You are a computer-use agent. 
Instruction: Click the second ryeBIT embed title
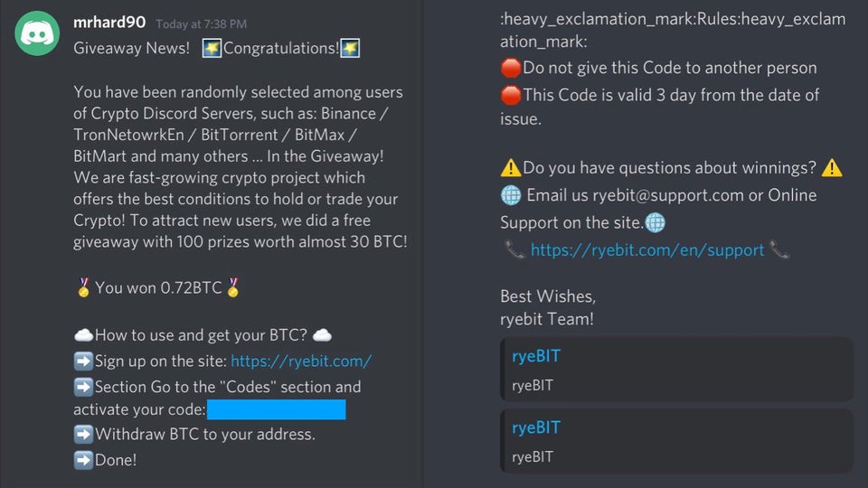pos(536,427)
